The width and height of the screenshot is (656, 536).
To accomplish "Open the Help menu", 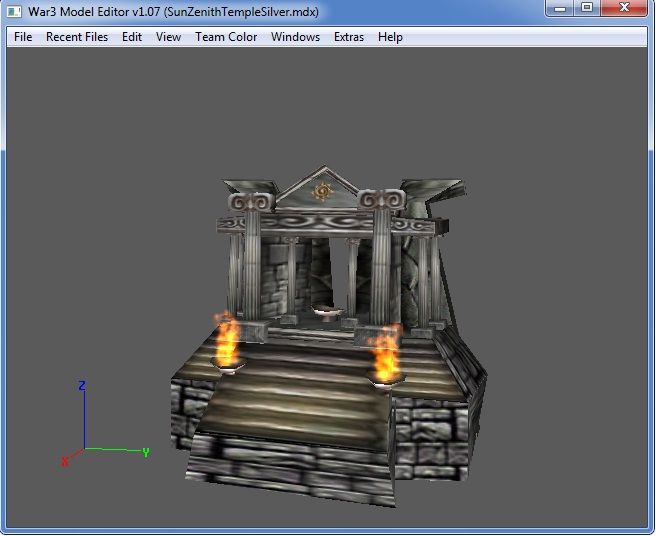I will (390, 37).
